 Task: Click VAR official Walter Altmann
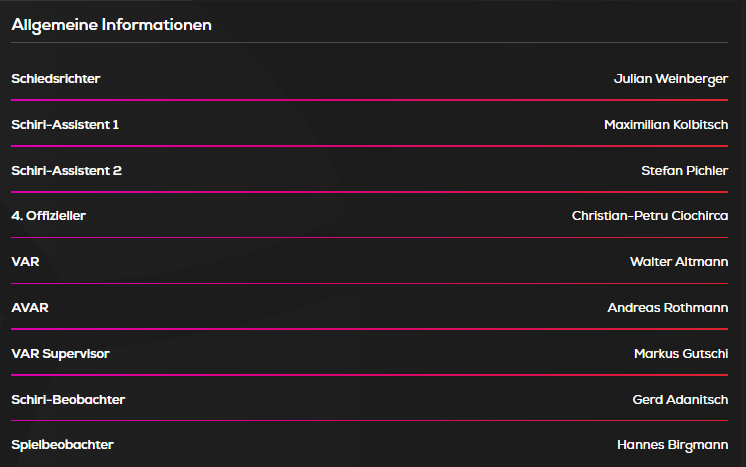tap(678, 262)
